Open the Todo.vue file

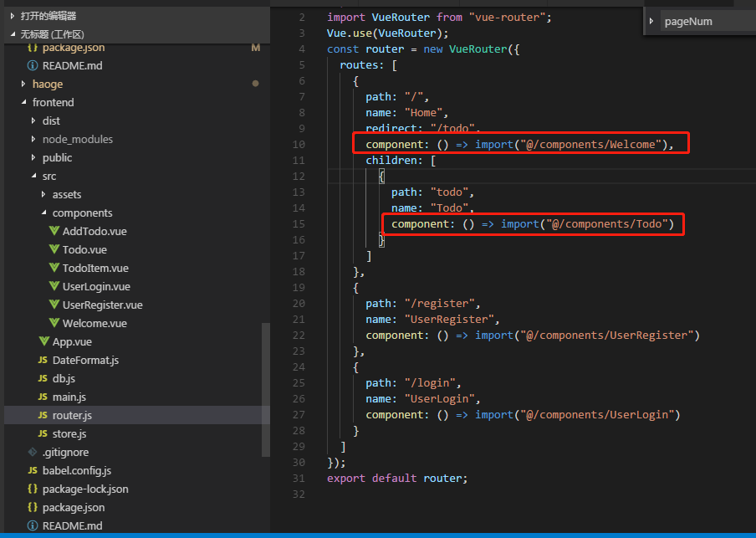(84, 250)
